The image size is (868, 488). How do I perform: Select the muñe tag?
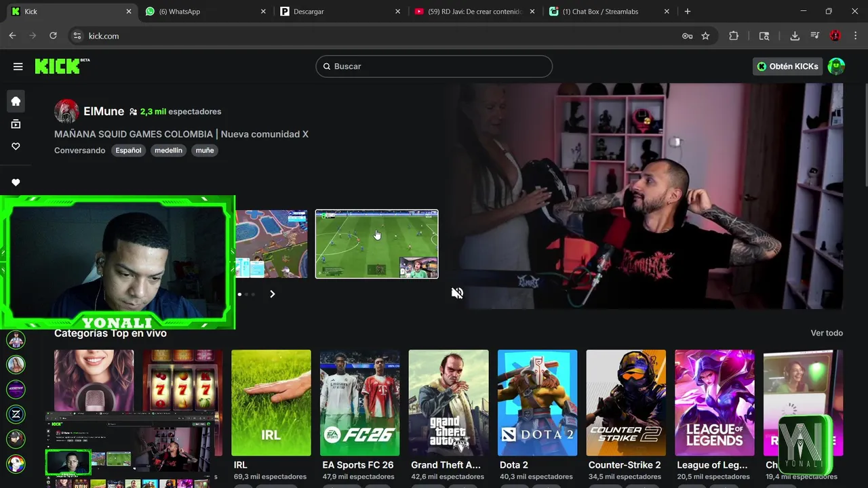[x=205, y=150]
